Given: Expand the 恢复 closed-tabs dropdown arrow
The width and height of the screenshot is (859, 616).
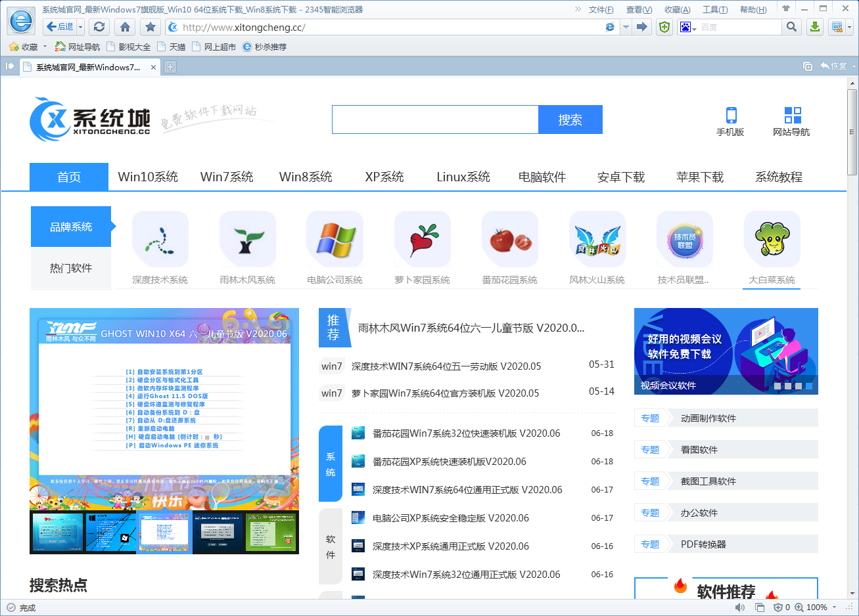Looking at the screenshot, I should coord(853,66).
